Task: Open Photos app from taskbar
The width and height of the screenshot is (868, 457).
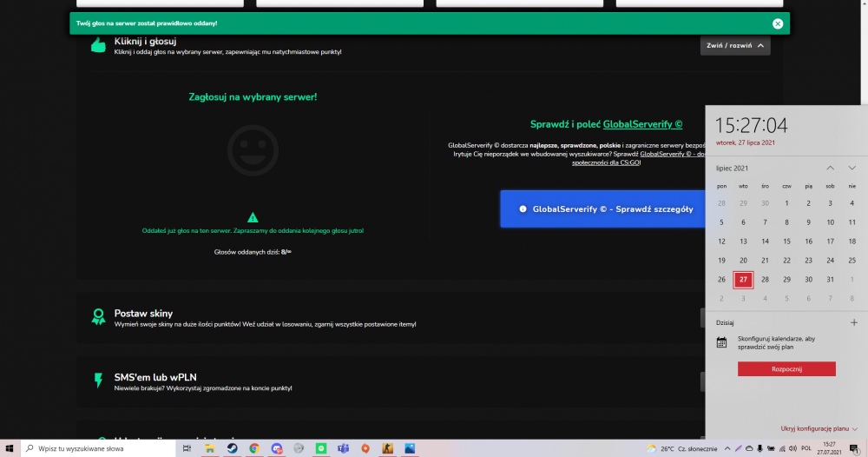Action: [x=410, y=448]
